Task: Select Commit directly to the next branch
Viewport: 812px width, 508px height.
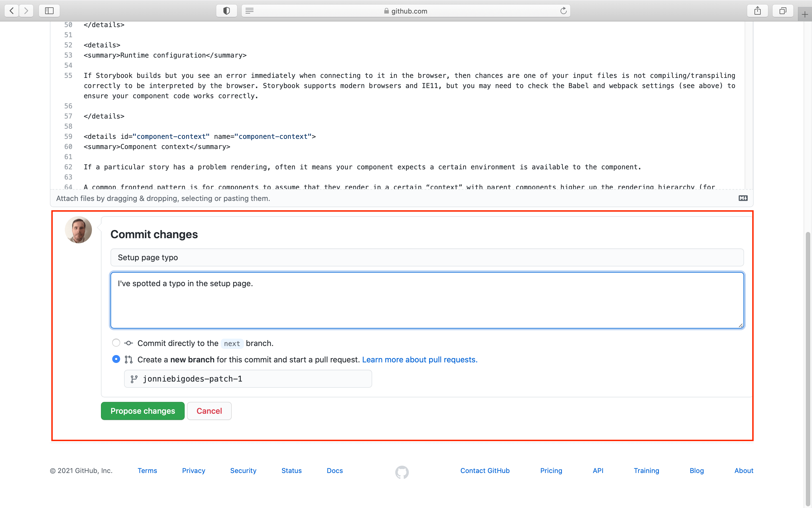Action: (116, 343)
